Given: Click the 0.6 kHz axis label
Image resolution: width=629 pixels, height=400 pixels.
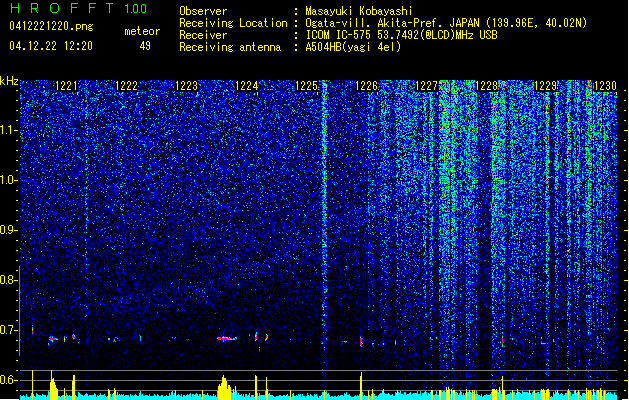Looking at the screenshot, I should (8, 380).
